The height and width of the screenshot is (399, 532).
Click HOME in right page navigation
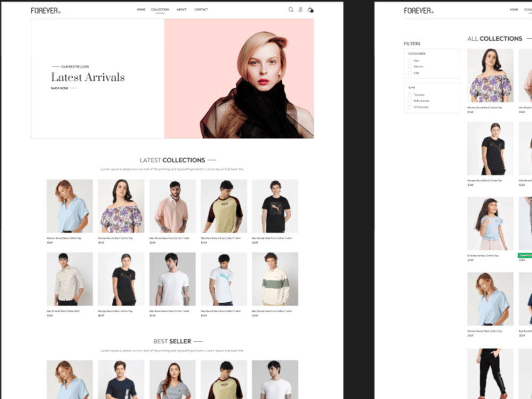click(x=514, y=10)
